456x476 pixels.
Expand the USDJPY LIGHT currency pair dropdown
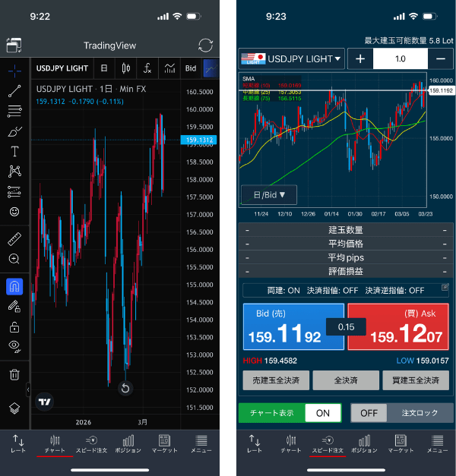(292, 58)
